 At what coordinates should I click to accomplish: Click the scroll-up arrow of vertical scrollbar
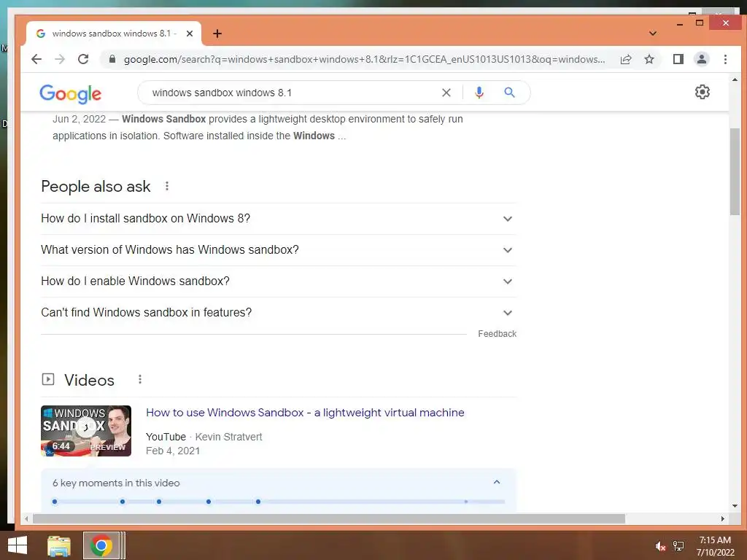tap(735, 79)
